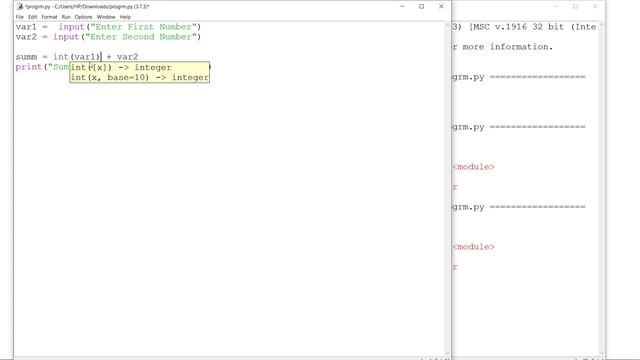This screenshot has height=360, width=640.
Task: Click the editor's vertical scrollbar
Action: [x=448, y=188]
